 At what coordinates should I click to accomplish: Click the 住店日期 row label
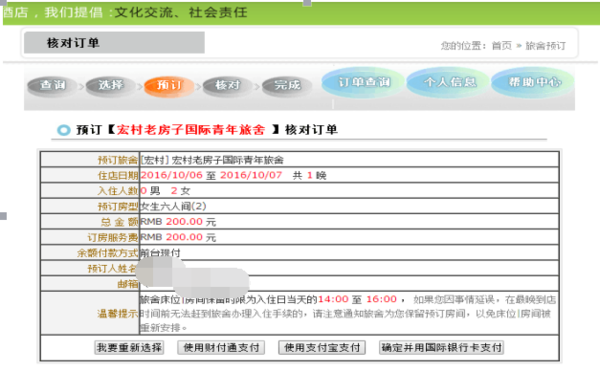117,175
